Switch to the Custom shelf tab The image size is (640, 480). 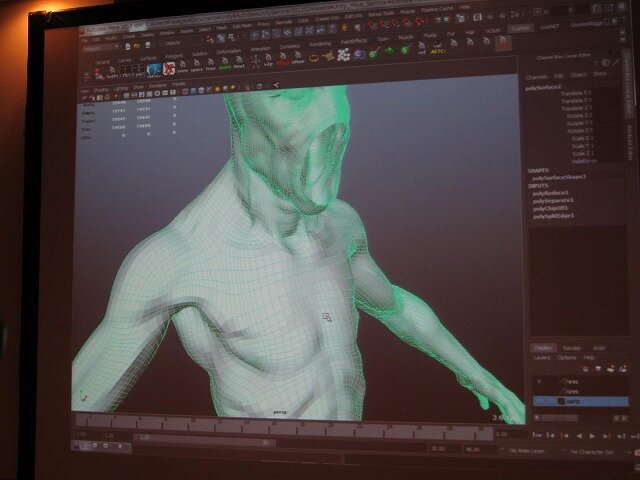(x=520, y=28)
